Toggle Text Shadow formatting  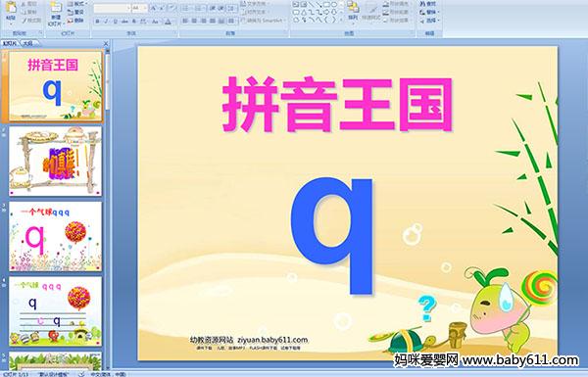point(134,22)
